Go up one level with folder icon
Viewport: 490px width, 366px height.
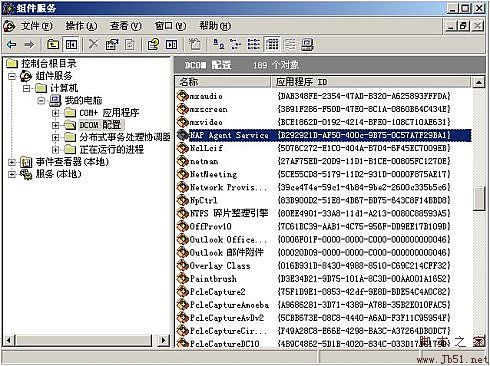click(x=53, y=44)
